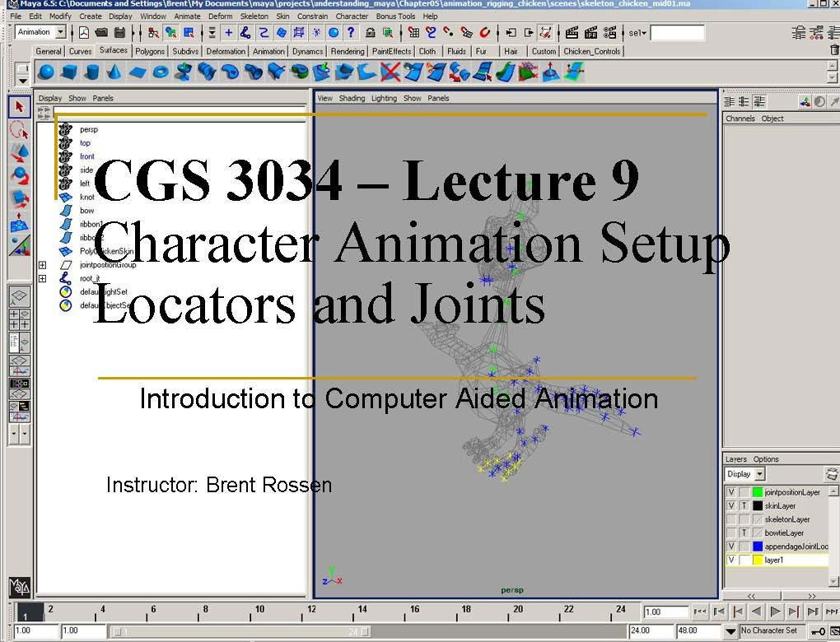840x642 pixels.
Task: Create a NURBS cylinder from shelf
Action: (92, 72)
